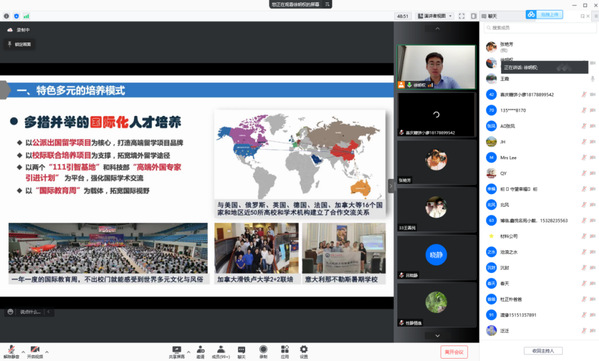Open the share screen button
The image size is (599, 361).
[x=176, y=352]
